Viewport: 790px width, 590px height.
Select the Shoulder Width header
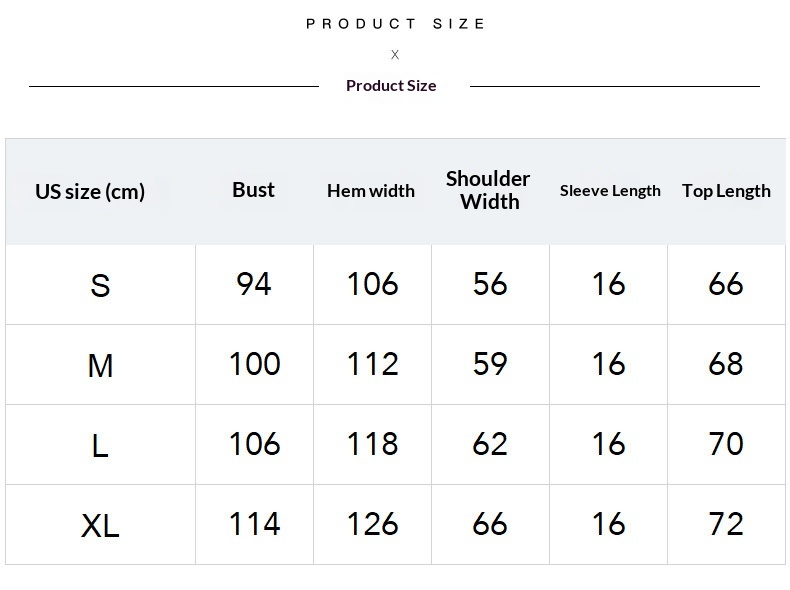pos(488,190)
